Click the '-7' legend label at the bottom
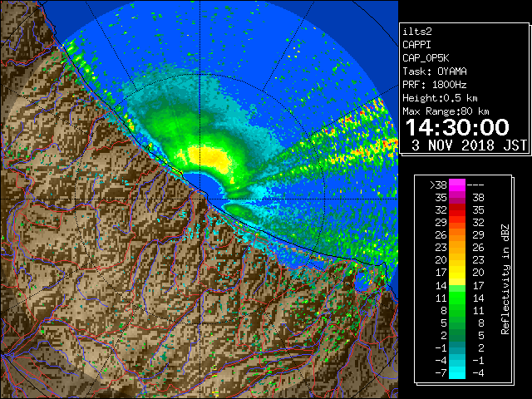This screenshot has height=399, width=532. point(441,373)
